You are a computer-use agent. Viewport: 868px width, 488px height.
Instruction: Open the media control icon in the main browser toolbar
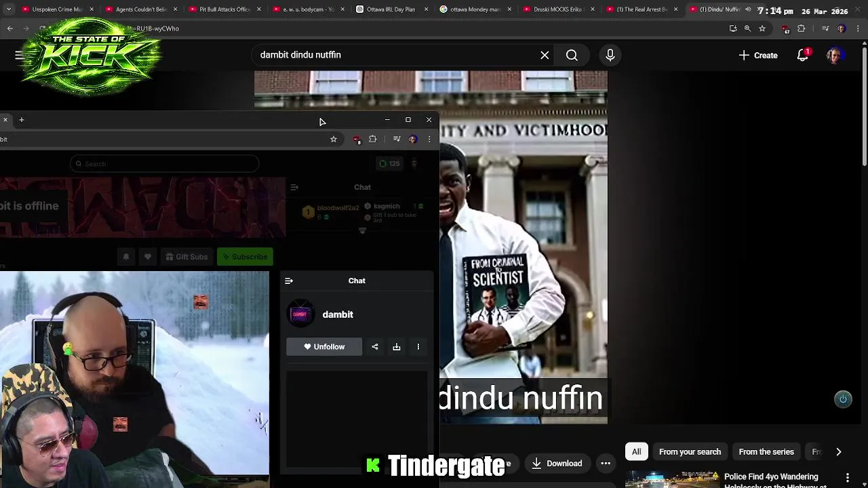825,28
